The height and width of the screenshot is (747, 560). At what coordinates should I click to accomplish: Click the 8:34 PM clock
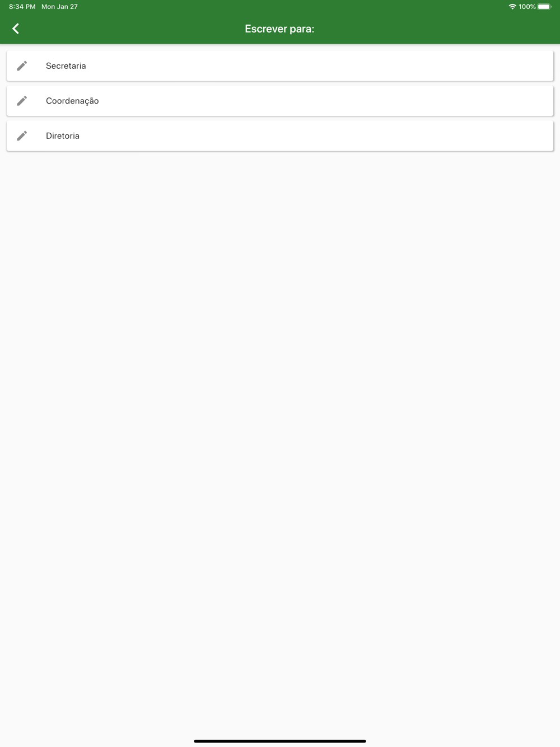pos(22,7)
